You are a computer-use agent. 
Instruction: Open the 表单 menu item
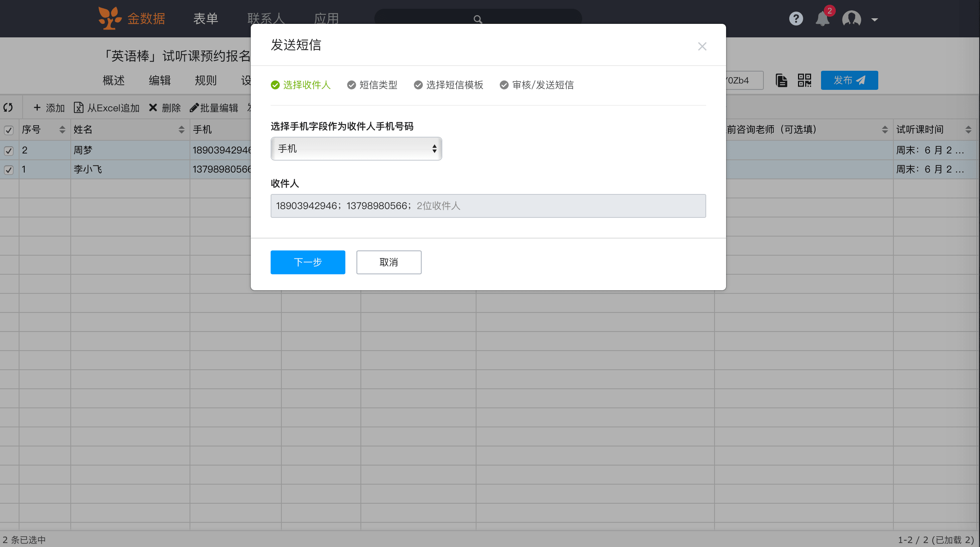click(205, 19)
